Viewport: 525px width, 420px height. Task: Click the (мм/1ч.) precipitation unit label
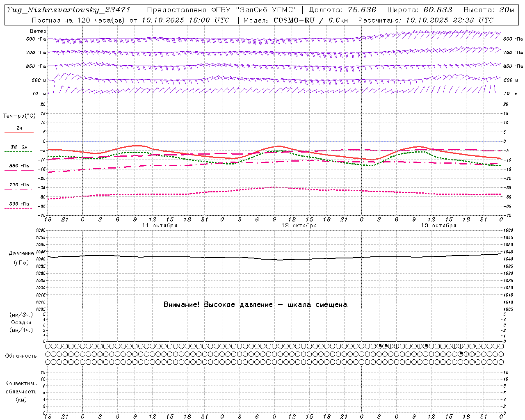(21, 330)
